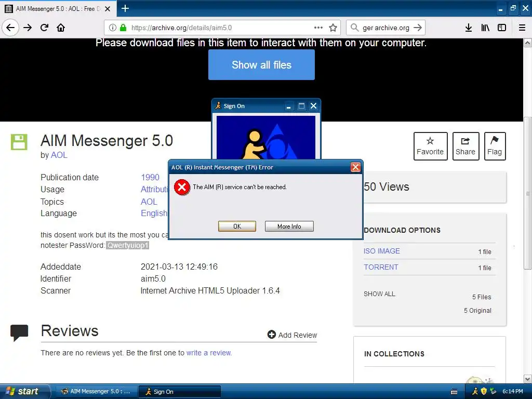Image resolution: width=532 pixels, height=399 pixels.
Task: Click the search box with 'ger archive.org'
Action: (386, 28)
